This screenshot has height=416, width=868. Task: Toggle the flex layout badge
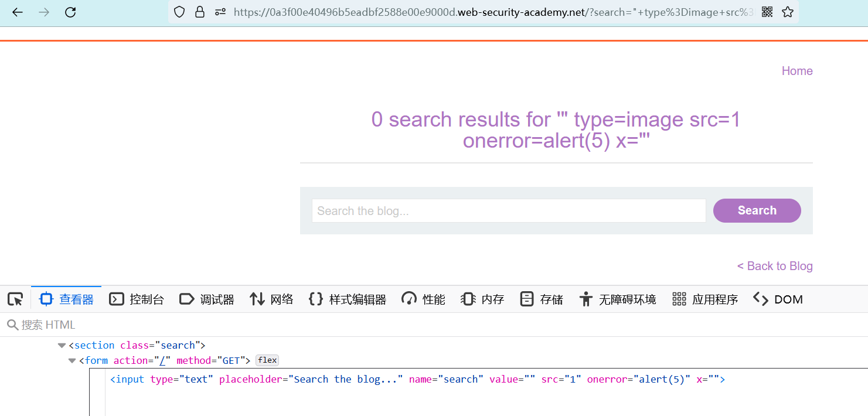[267, 360]
